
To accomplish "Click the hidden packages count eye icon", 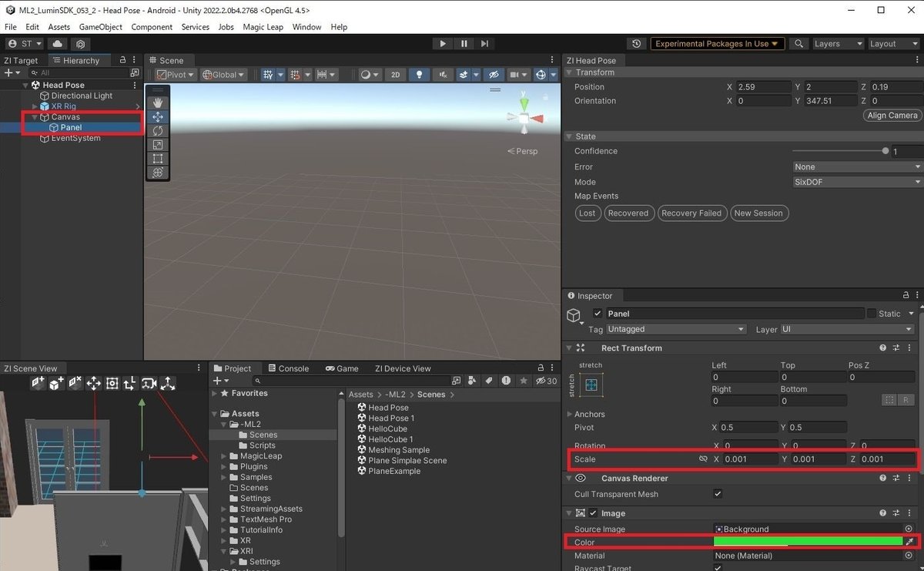I will [547, 381].
